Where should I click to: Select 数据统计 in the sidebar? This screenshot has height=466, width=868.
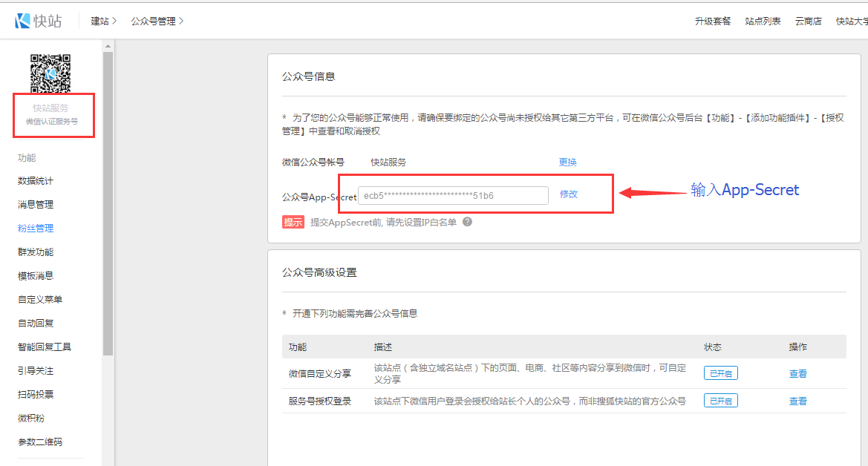click(36, 181)
